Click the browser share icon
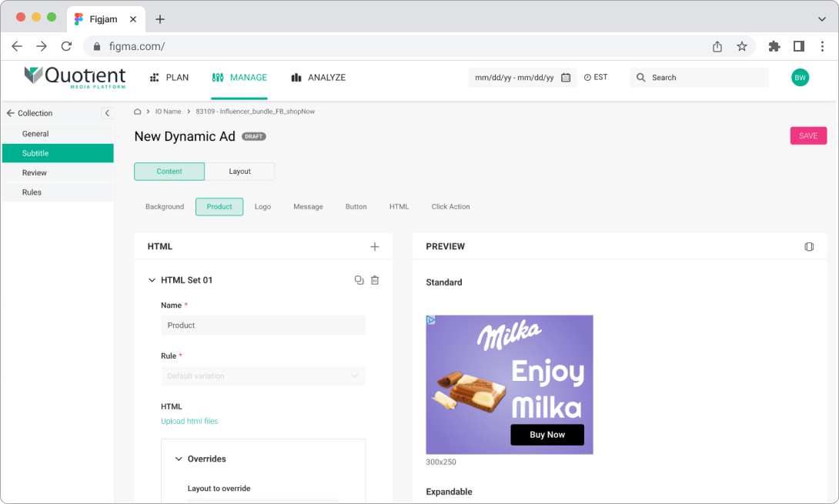 pos(717,46)
